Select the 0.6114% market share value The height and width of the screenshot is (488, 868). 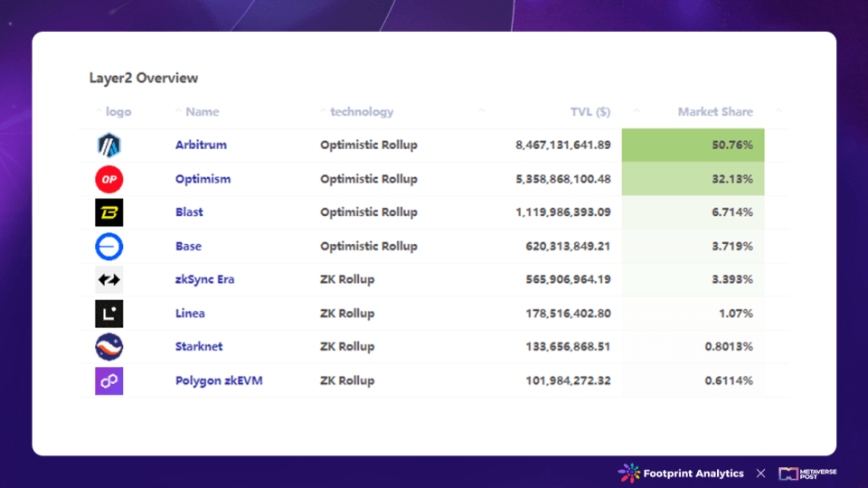[x=729, y=380]
